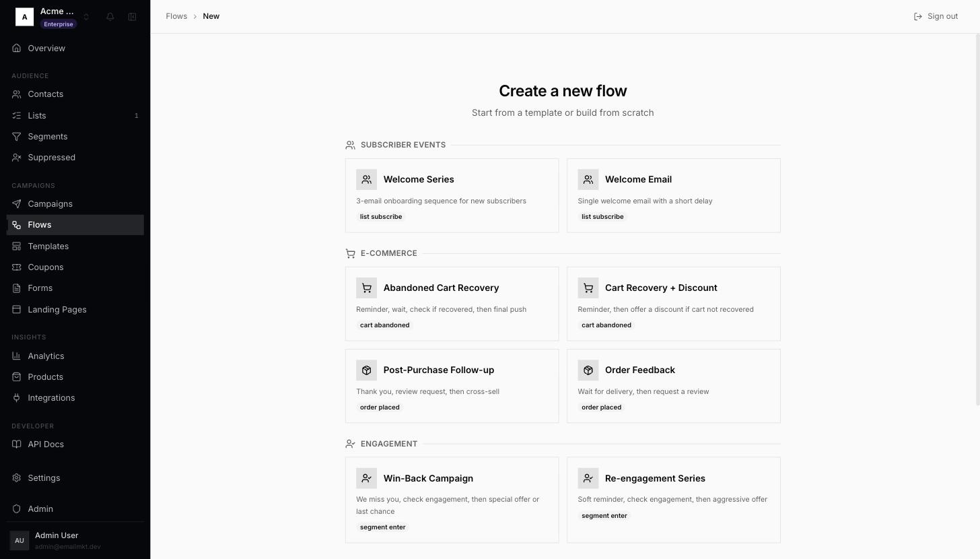Open the workspace switcher chevron
Screen dimensions: 980x559
(x=86, y=17)
